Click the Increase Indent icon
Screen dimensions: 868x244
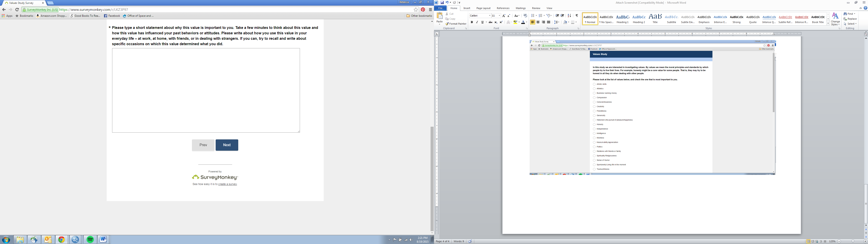562,16
